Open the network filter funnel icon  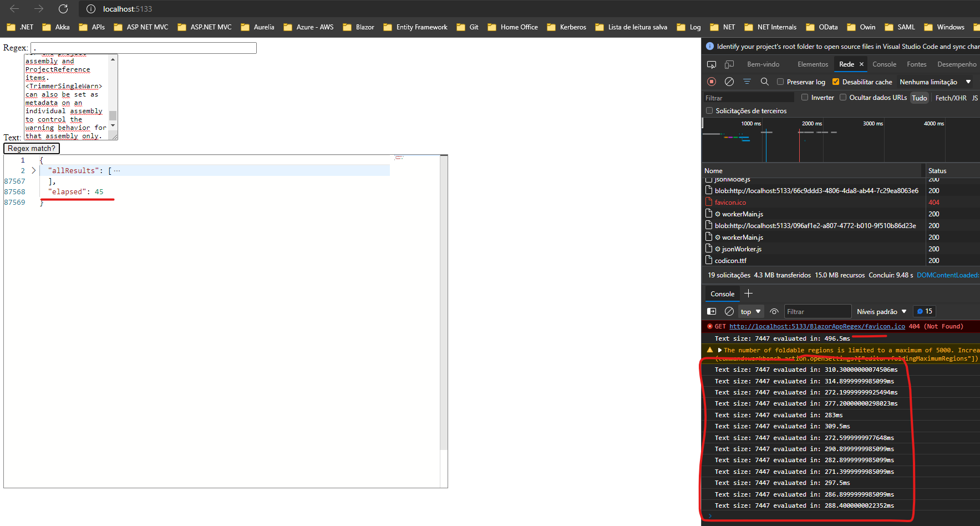tap(747, 82)
